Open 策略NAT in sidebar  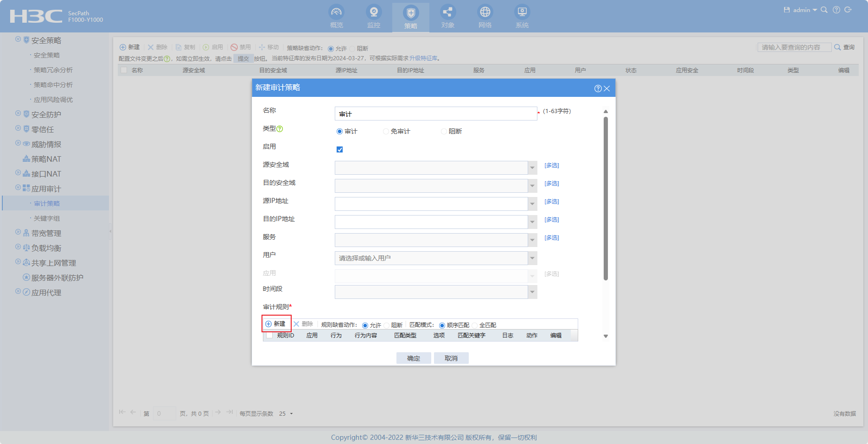pyautogui.click(x=46, y=159)
